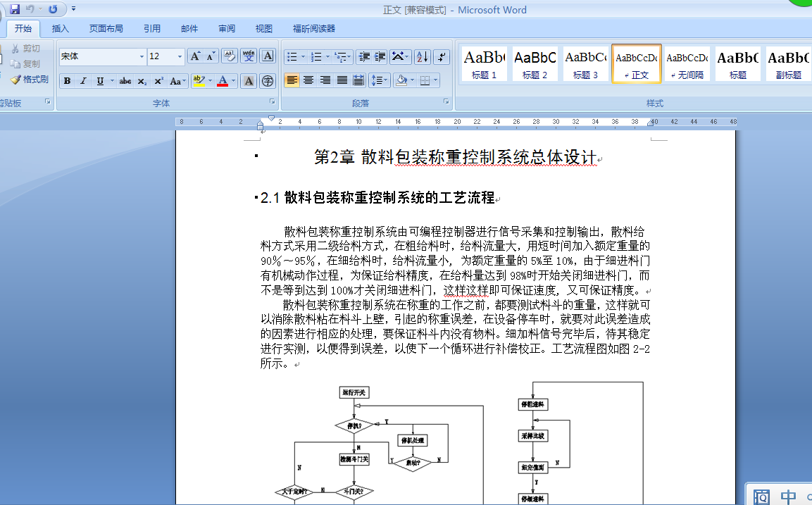This screenshot has width=812, height=505.
Task: Customize quick access toolbar dropdown
Action: (73, 9)
